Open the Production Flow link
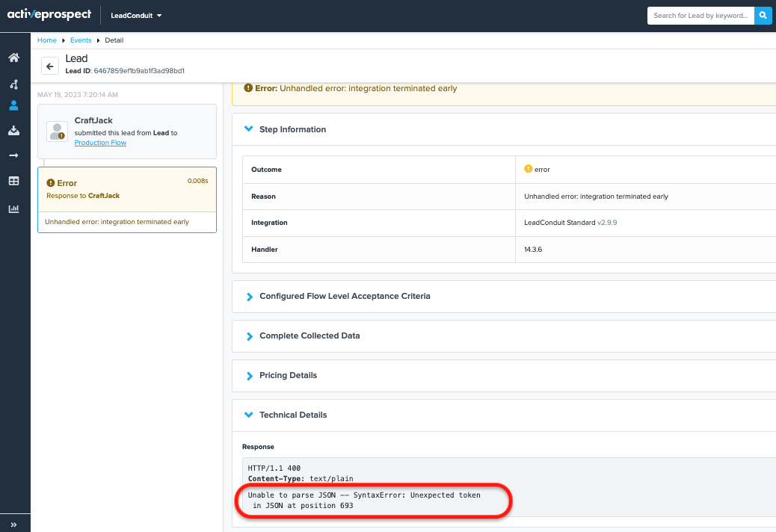 click(100, 143)
